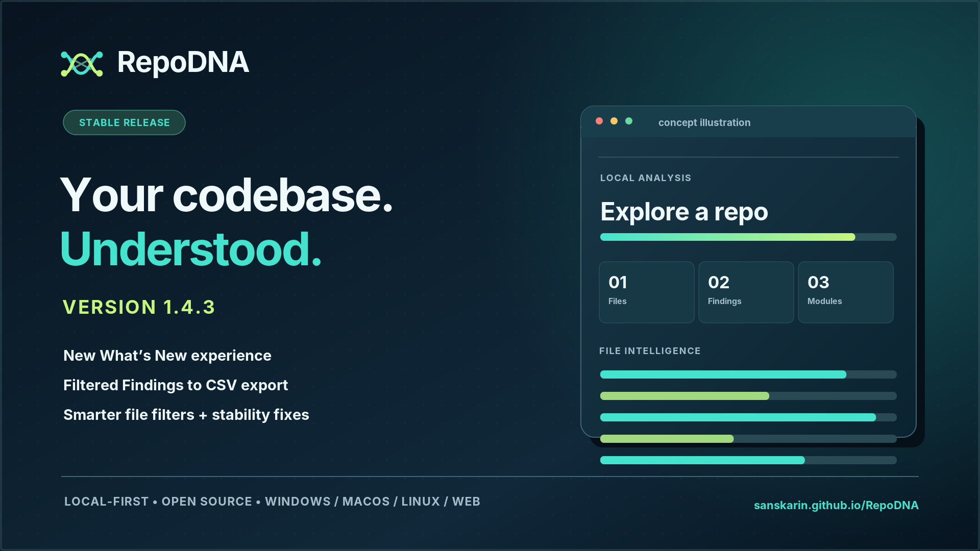Screen dimensions: 980x551
Task: Click the RepoDNA brand name
Action: click(x=183, y=62)
